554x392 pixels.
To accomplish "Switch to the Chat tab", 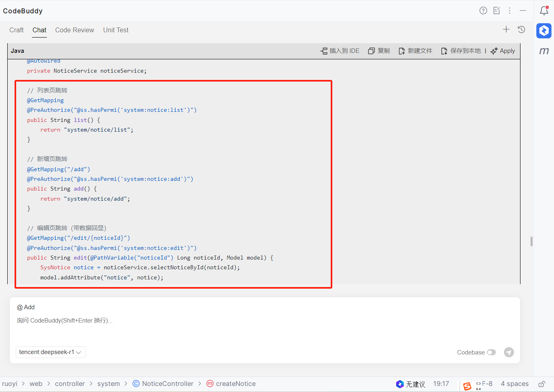I will point(40,30).
